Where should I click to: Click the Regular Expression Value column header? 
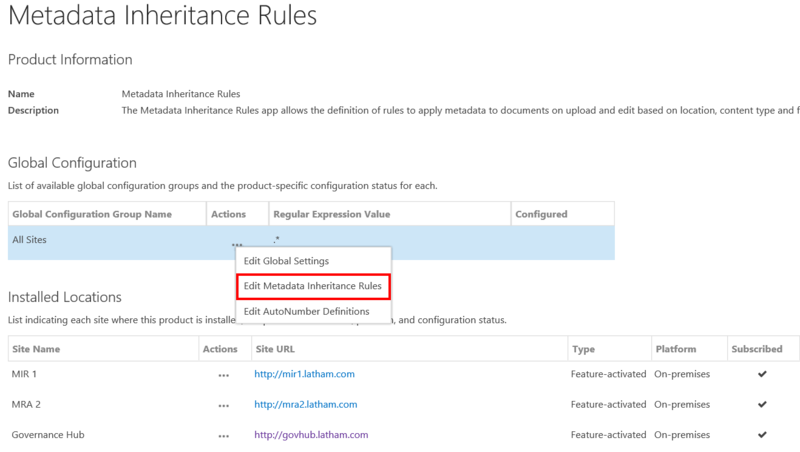pos(331,214)
